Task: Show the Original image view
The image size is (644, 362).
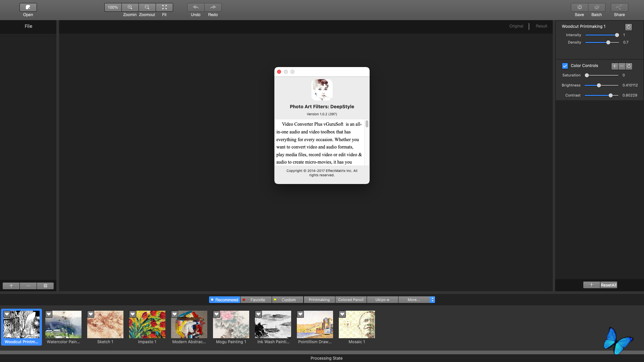Action: (x=516, y=26)
